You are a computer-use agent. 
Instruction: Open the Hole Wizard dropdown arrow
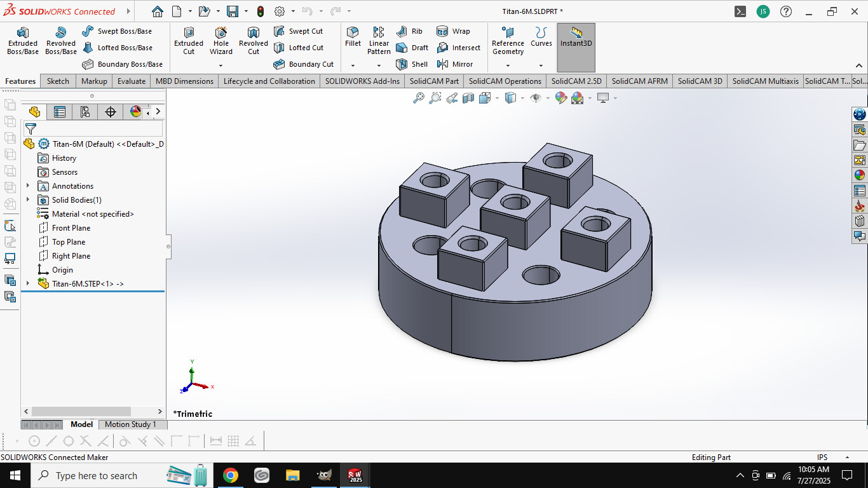pos(221,65)
